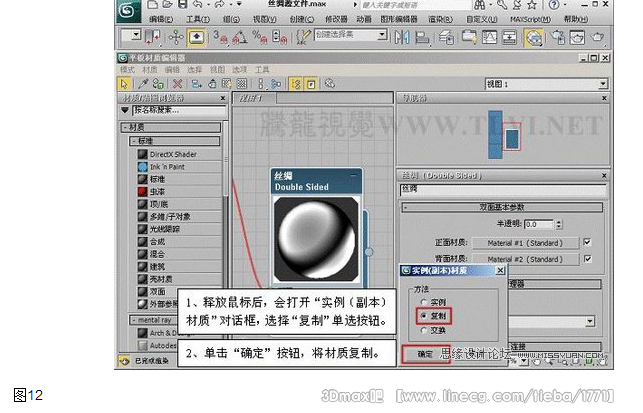643x413 pixels.
Task: Open the 工具(T) menu
Action: click(x=198, y=19)
